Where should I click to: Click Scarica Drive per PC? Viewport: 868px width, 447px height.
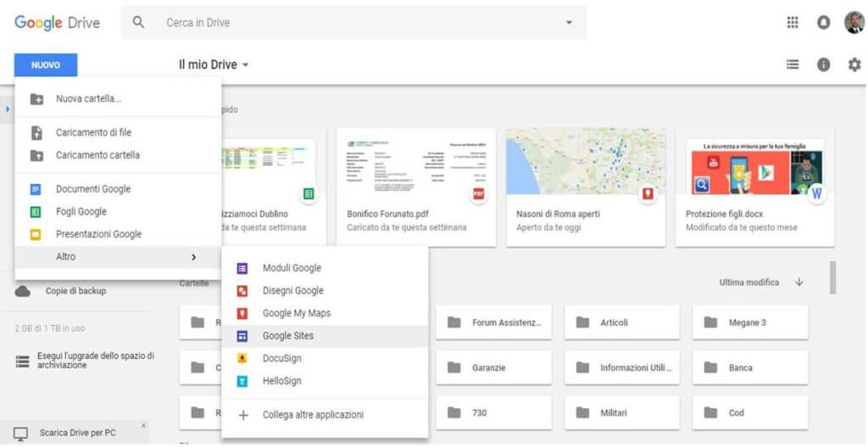coord(77,433)
